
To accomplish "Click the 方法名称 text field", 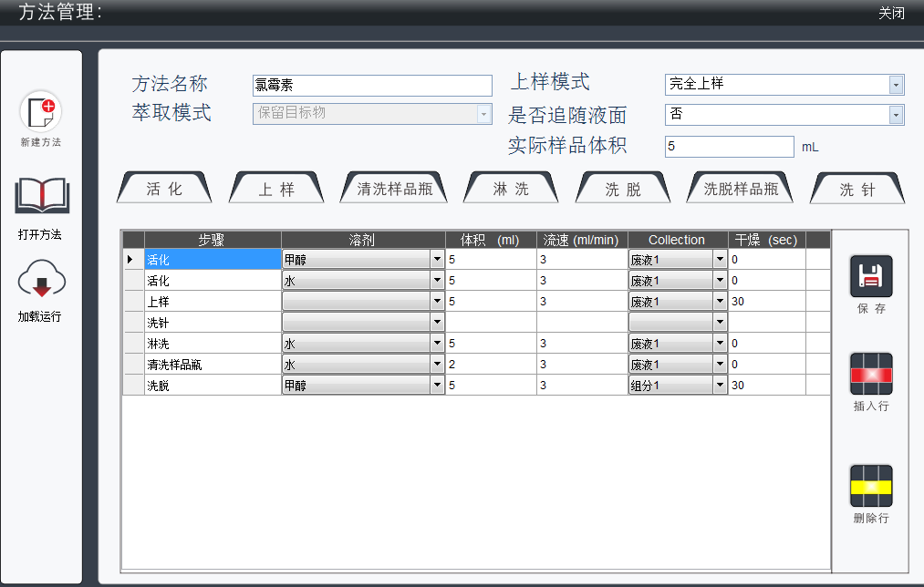I will click(x=371, y=86).
